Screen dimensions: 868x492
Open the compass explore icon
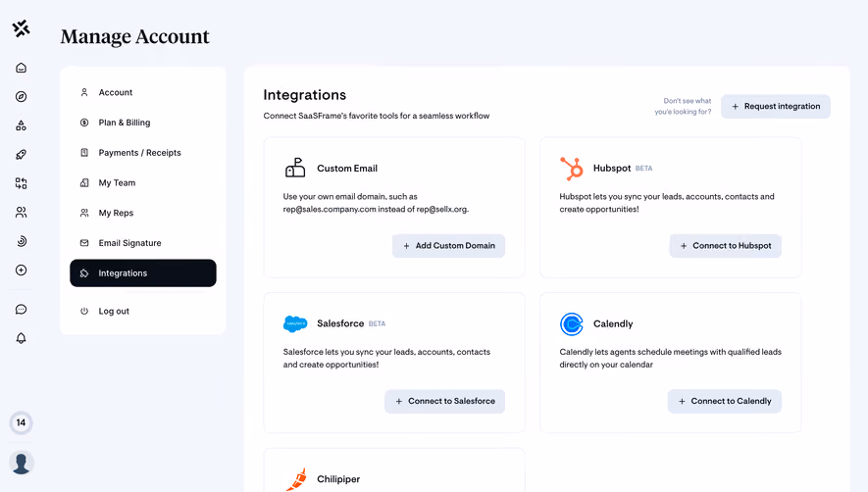pyautogui.click(x=21, y=97)
